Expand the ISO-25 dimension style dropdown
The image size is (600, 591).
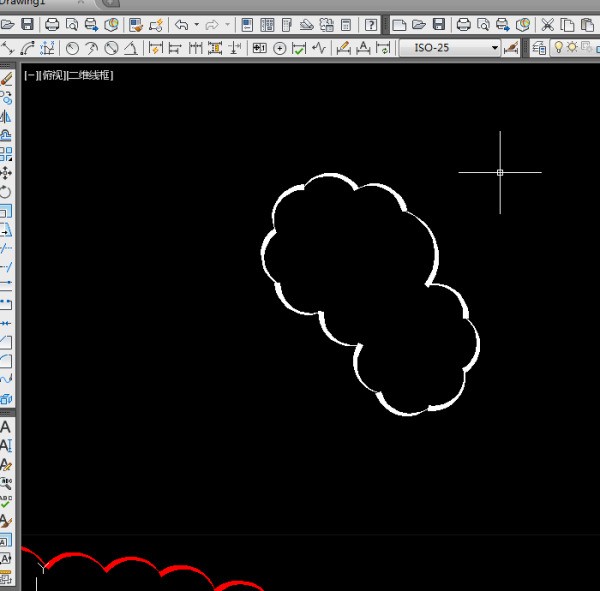pyautogui.click(x=494, y=48)
